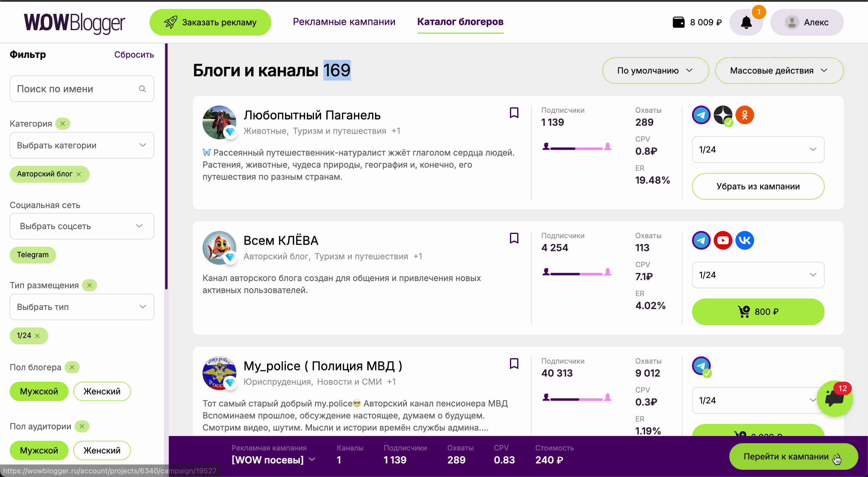Viewport: 868px width, 477px height.
Task: Click YouTube icon for Всем КЛЁВА
Action: coord(723,240)
